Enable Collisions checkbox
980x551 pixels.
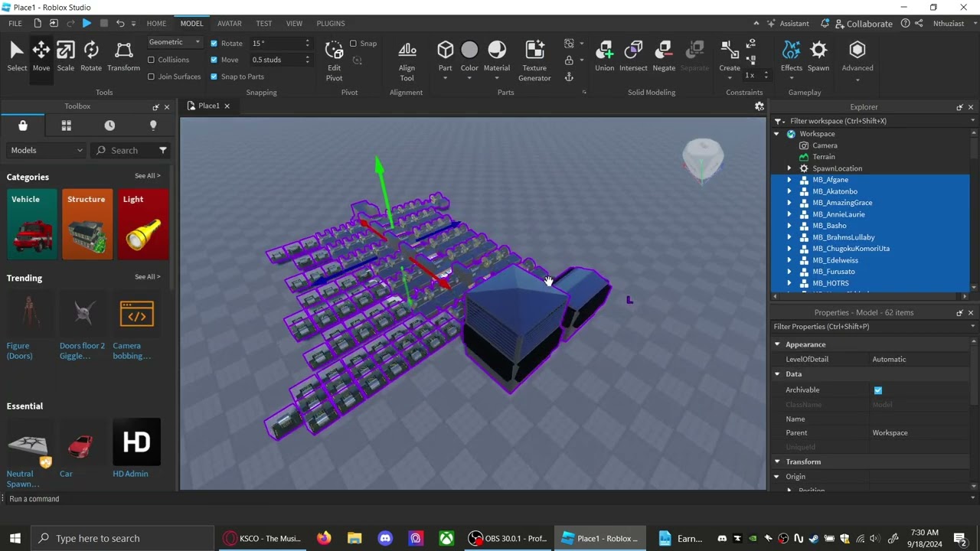151,60
